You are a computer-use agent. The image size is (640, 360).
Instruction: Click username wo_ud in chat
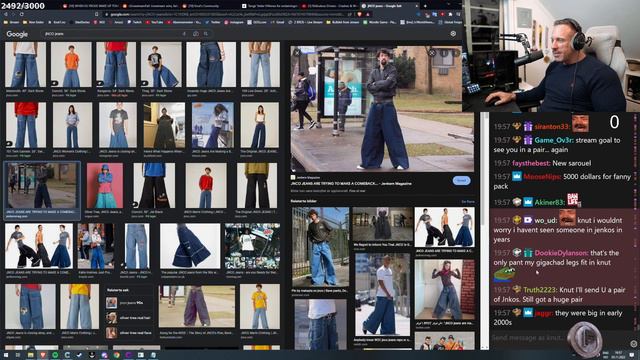tap(545, 220)
